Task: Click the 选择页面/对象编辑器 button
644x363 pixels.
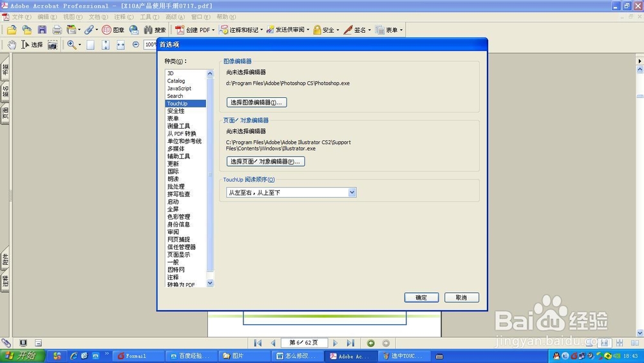Action: pos(266,162)
